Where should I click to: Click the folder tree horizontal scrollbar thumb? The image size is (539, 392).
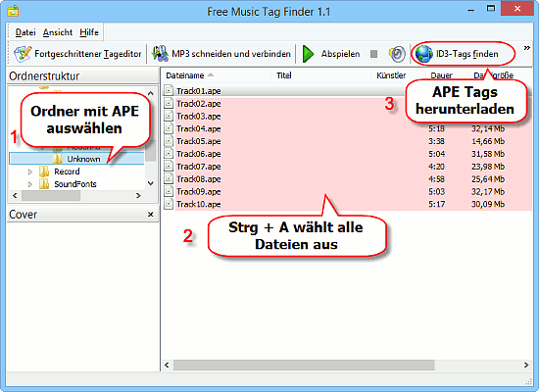click(51, 196)
